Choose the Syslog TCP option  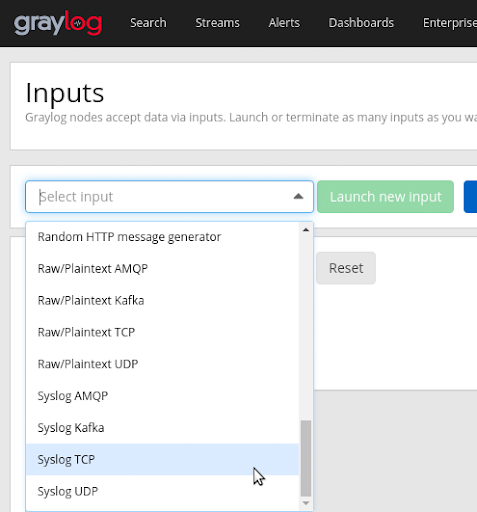(162, 460)
